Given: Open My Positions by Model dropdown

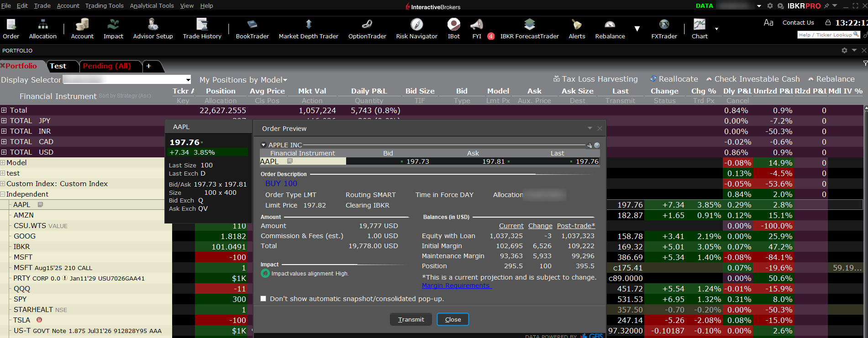Looking at the screenshot, I should tap(243, 80).
